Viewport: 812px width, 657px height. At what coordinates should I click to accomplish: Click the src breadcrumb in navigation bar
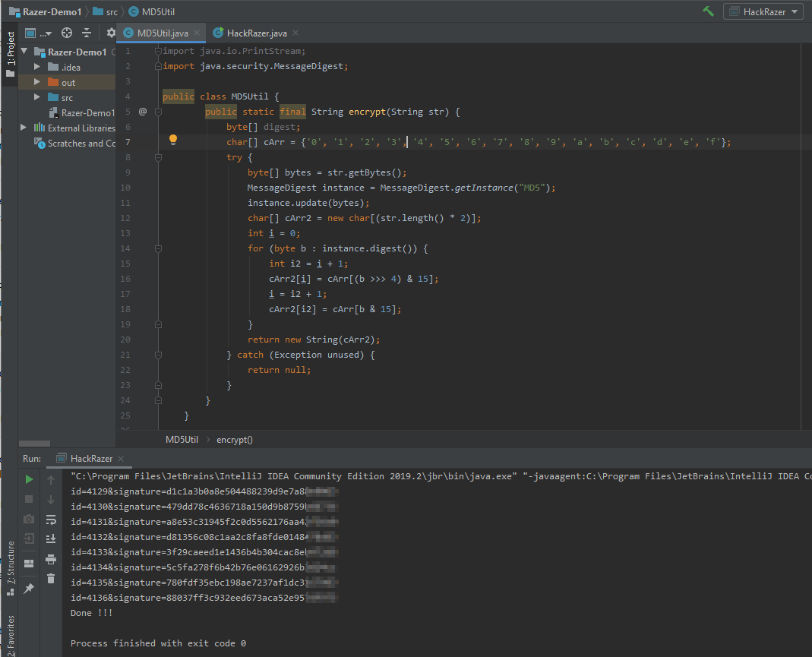pyautogui.click(x=111, y=11)
